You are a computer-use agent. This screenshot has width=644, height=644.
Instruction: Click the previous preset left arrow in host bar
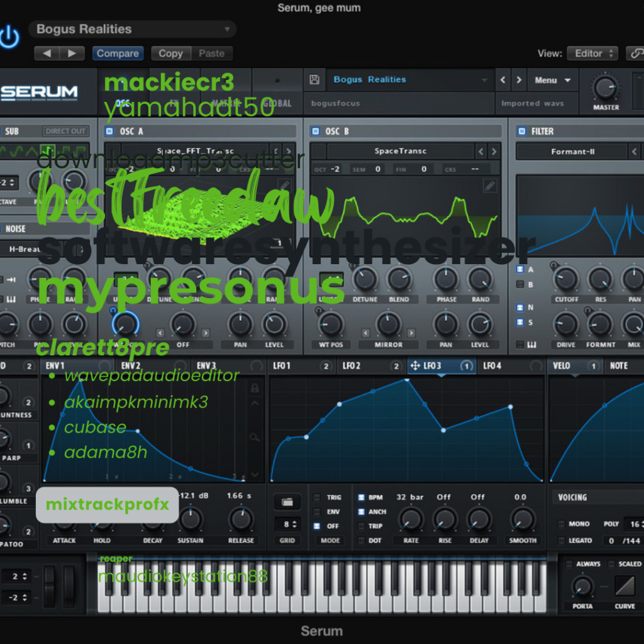coord(47,53)
